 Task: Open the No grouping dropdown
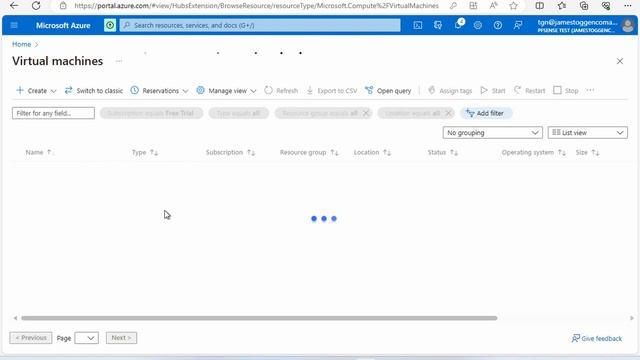(493, 133)
